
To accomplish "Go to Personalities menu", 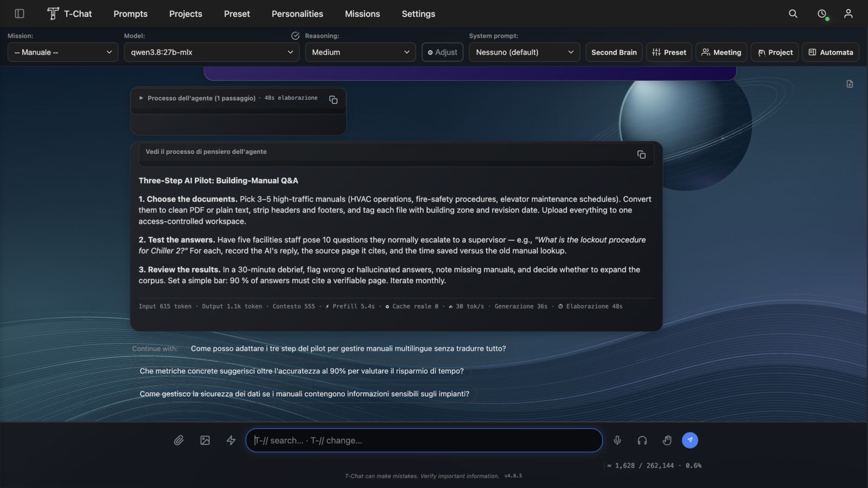I will [x=297, y=14].
